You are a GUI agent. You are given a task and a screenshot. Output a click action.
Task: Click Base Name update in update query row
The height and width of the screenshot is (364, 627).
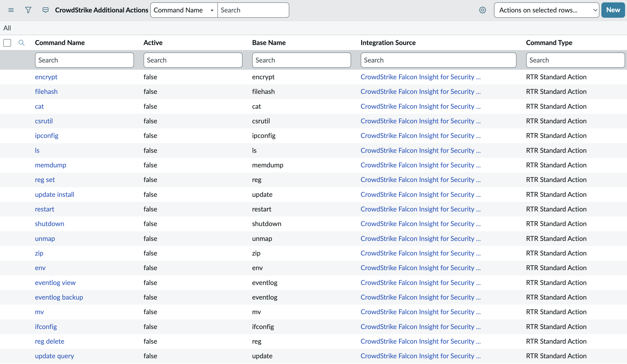pyautogui.click(x=262, y=356)
